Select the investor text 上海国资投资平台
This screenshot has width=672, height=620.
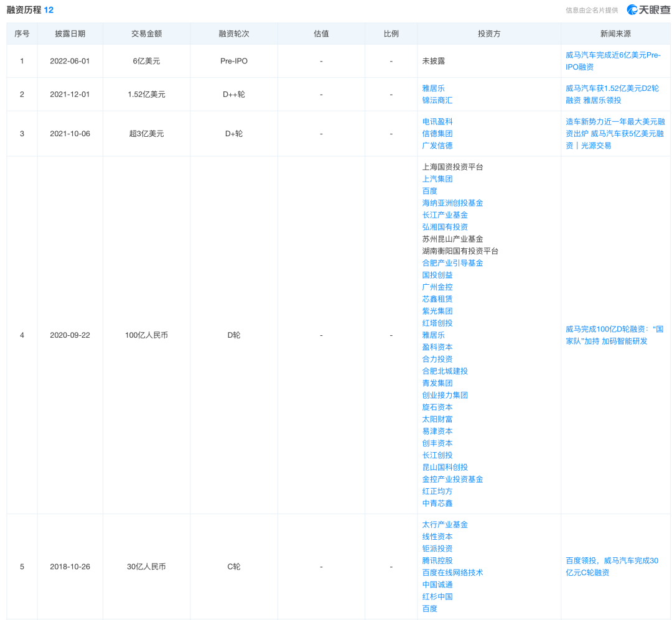coord(452,167)
